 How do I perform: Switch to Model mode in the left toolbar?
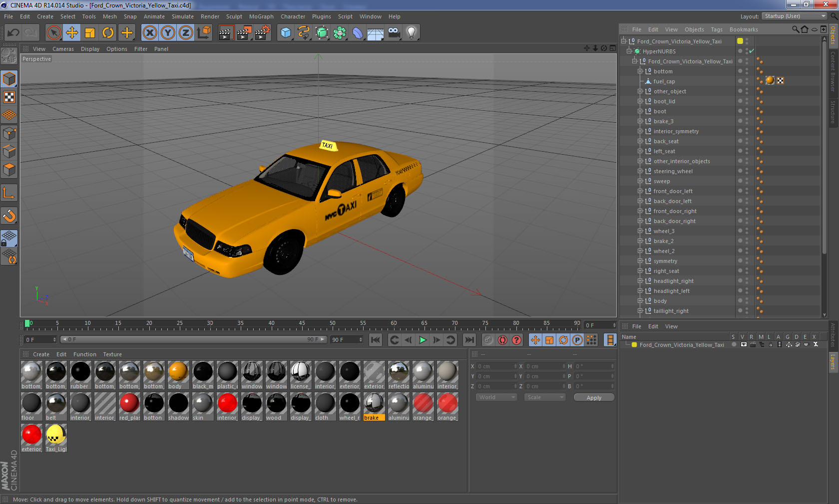9,79
